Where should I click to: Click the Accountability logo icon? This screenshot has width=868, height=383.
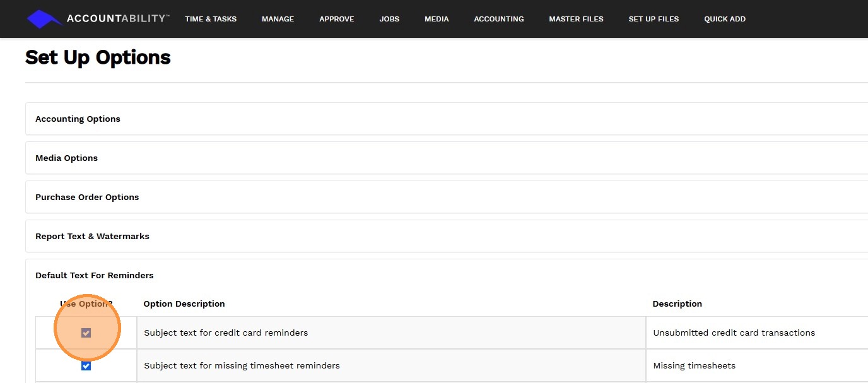coord(44,19)
